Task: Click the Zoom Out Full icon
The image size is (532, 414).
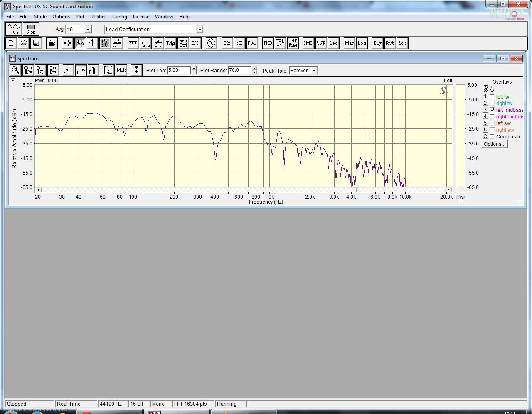Action: point(53,70)
